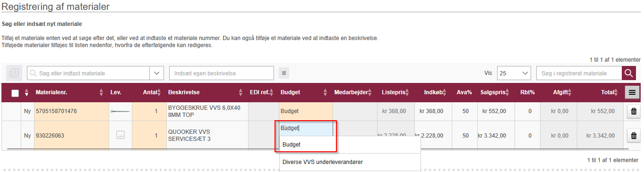Click the screw supplier image thumbnail
644x172 pixels.
click(x=120, y=111)
